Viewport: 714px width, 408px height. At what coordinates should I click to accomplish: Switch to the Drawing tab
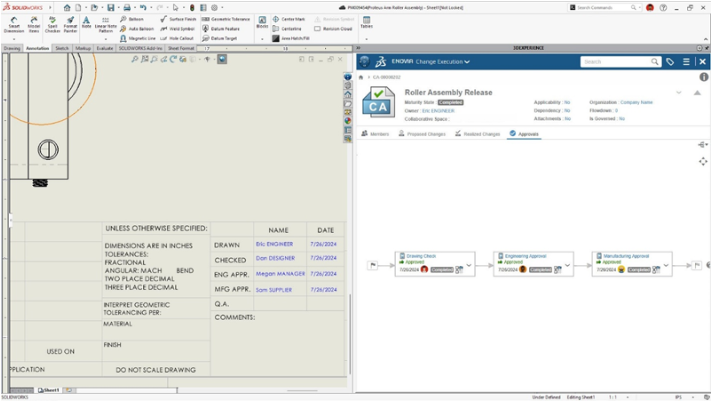point(12,48)
